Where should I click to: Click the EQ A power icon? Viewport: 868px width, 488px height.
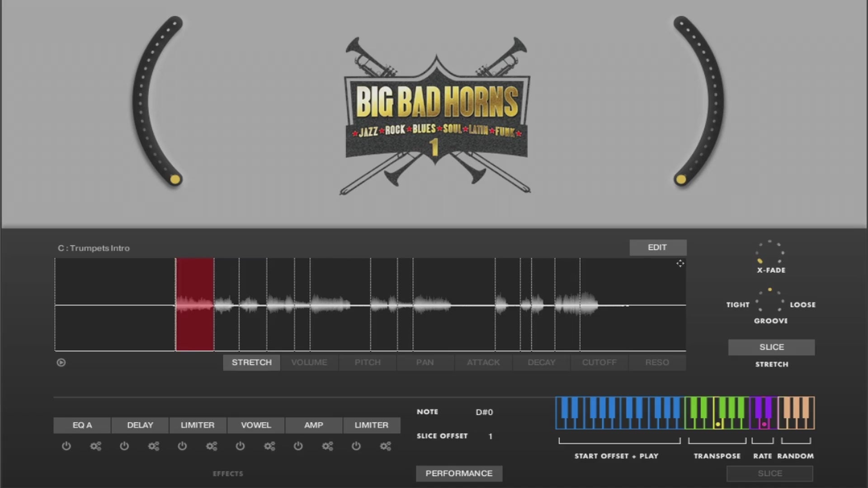pos(66,446)
